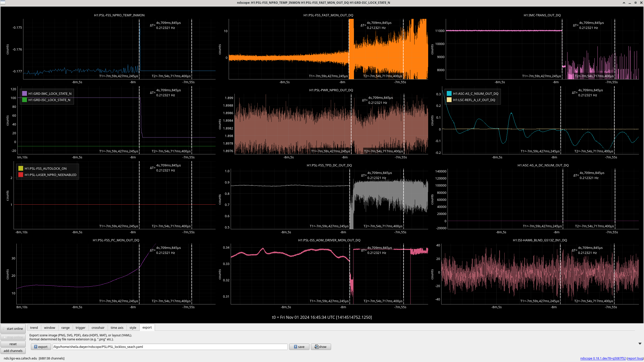The image size is (644, 362).
Task: Click the ΔT readout in TPD_DC plot
Action: (376, 175)
